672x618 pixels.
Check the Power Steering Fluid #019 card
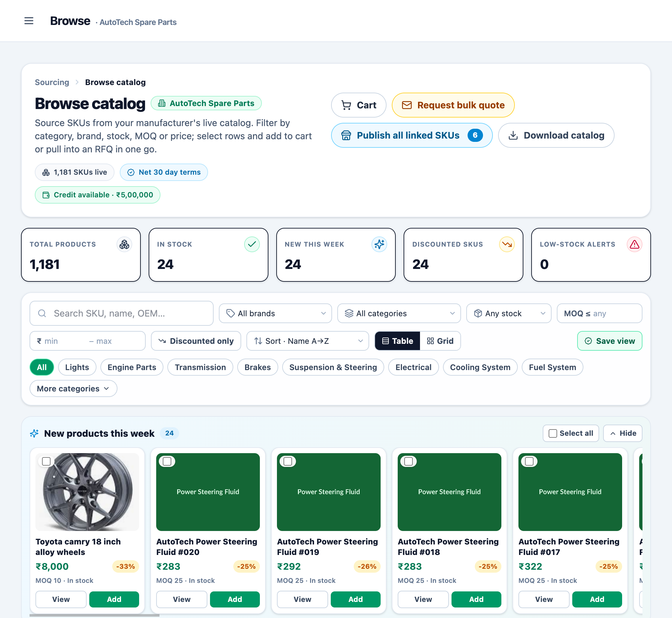pyautogui.click(x=288, y=462)
